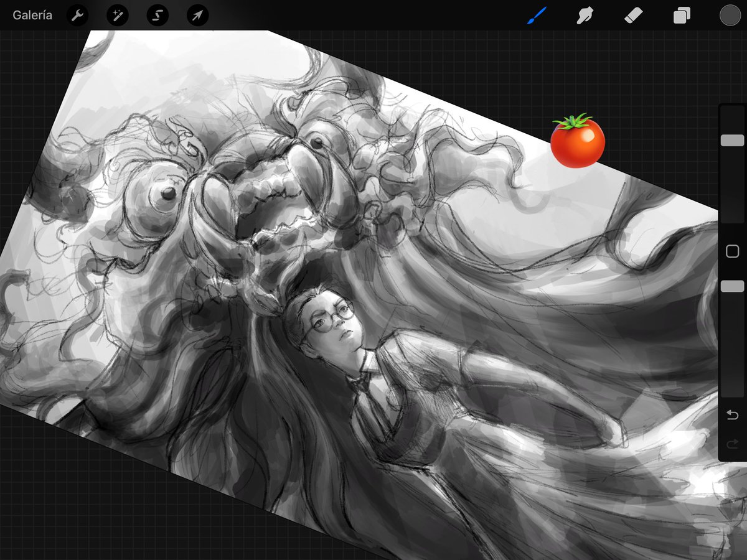The height and width of the screenshot is (560, 747).
Task: Open the Adjustments magic wand menu
Action: coord(118,16)
